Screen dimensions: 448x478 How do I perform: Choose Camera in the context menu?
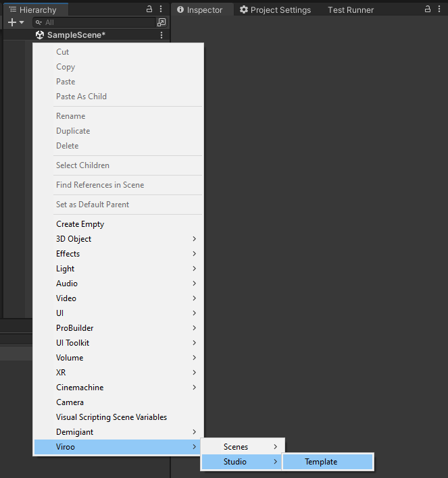[70, 402]
